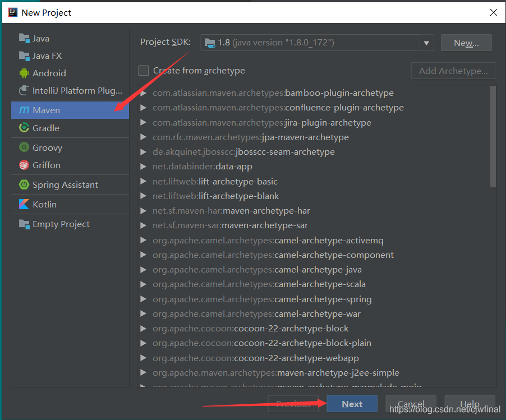This screenshot has height=420, width=506.
Task: Select net.databinder:data-app text row
Action: point(203,167)
